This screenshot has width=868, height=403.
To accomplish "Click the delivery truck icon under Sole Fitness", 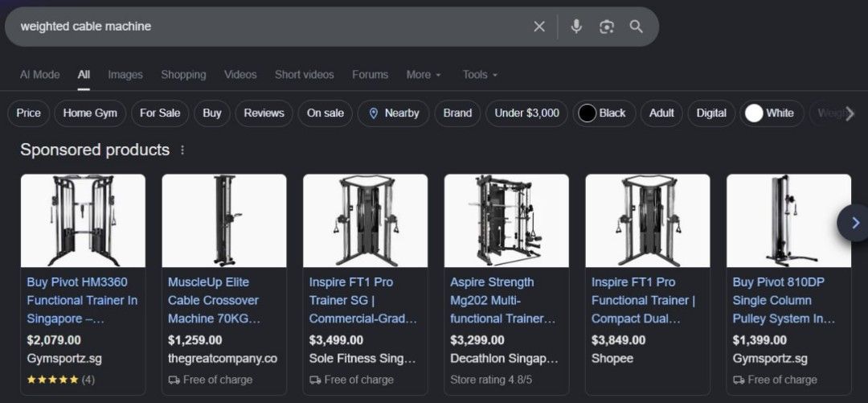I will [315, 380].
